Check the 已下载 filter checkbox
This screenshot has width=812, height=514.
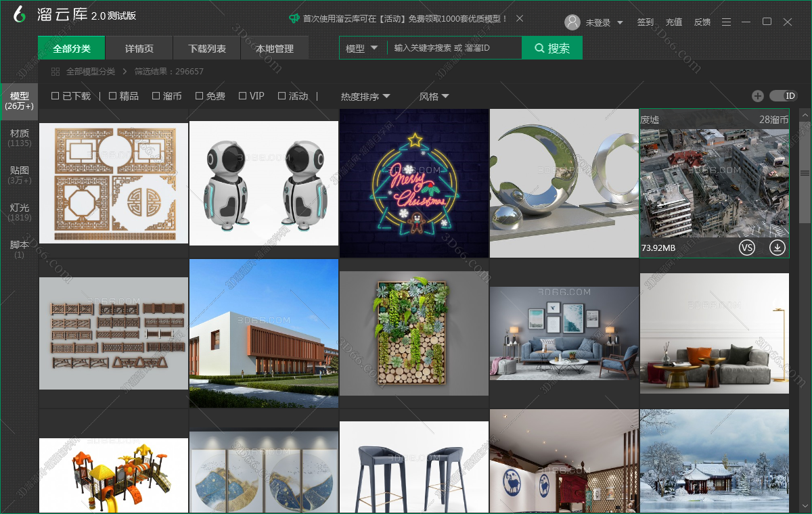tap(55, 96)
